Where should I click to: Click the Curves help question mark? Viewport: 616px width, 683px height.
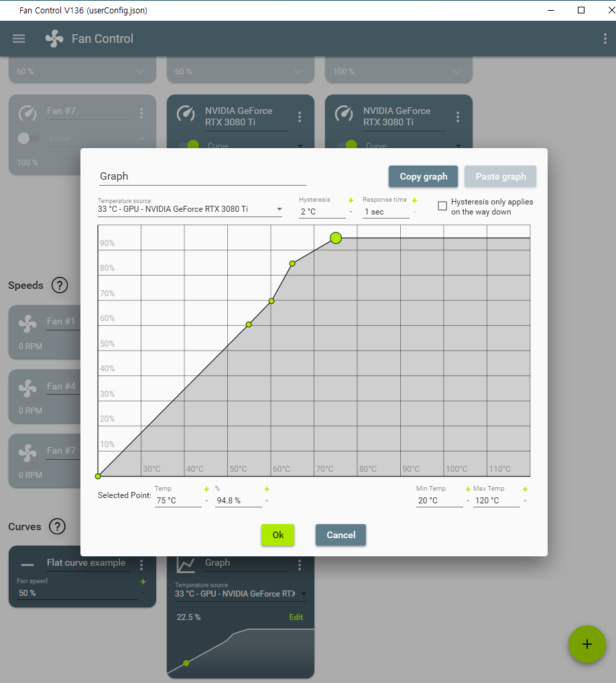click(x=58, y=526)
